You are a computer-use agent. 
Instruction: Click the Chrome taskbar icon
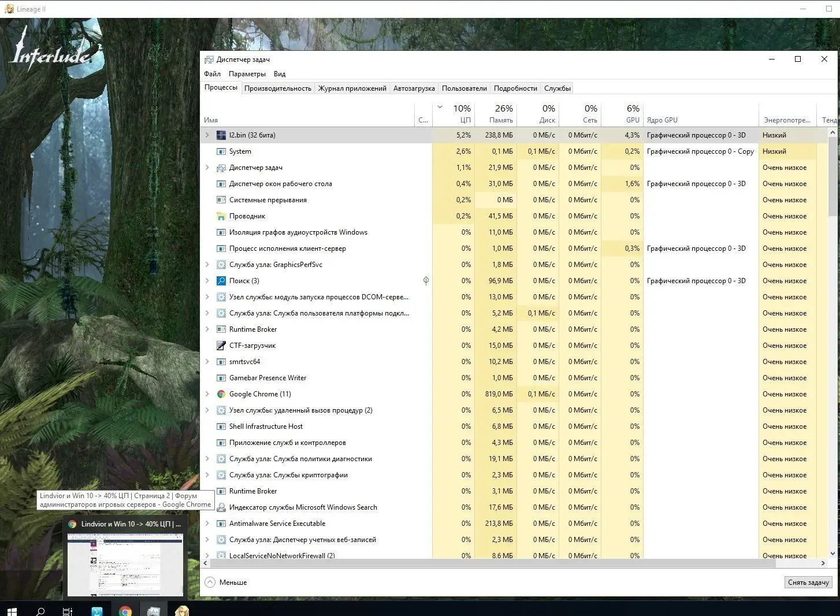coord(125,611)
